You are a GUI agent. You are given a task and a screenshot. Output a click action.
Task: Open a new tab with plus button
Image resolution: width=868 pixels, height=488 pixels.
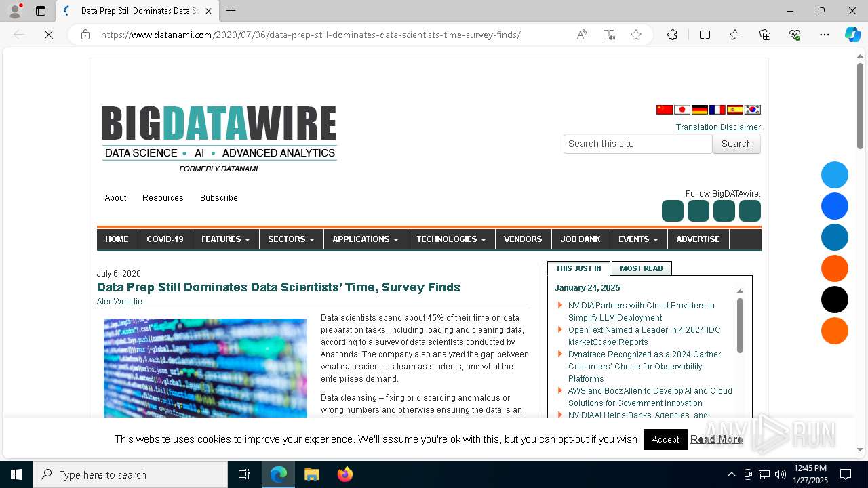coord(231,11)
